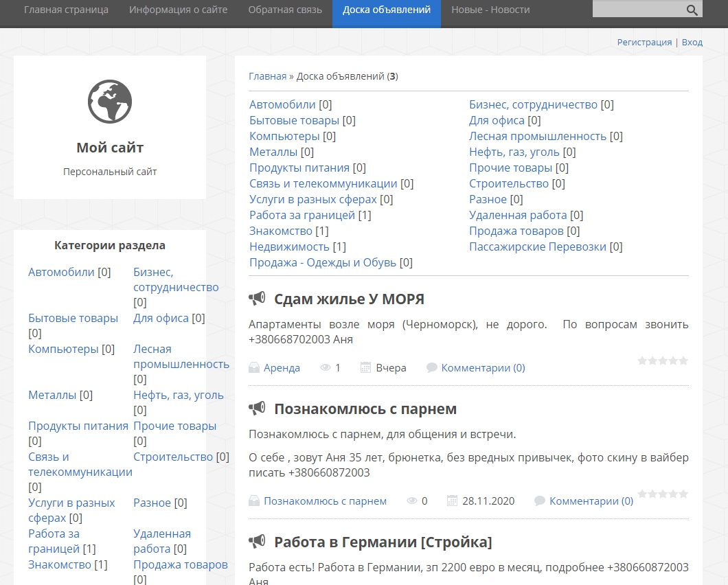Click the globe site logo
Viewport: 728px width, 585px height.
110,102
